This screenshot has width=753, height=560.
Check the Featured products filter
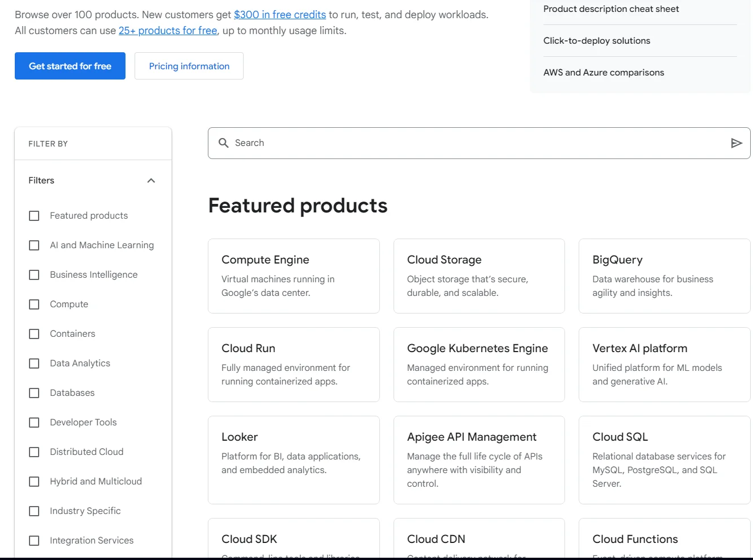point(34,216)
